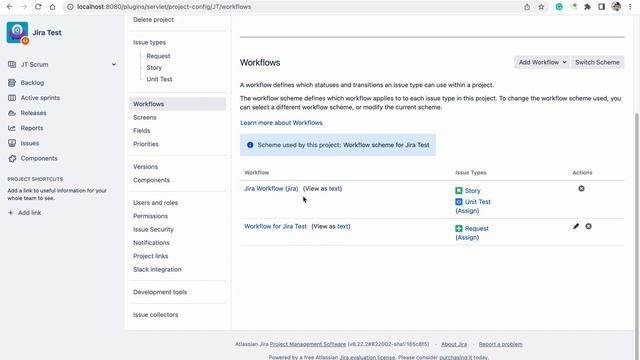The width and height of the screenshot is (640, 360).
Task: Click the browser forward arrow
Action: point(24,7)
